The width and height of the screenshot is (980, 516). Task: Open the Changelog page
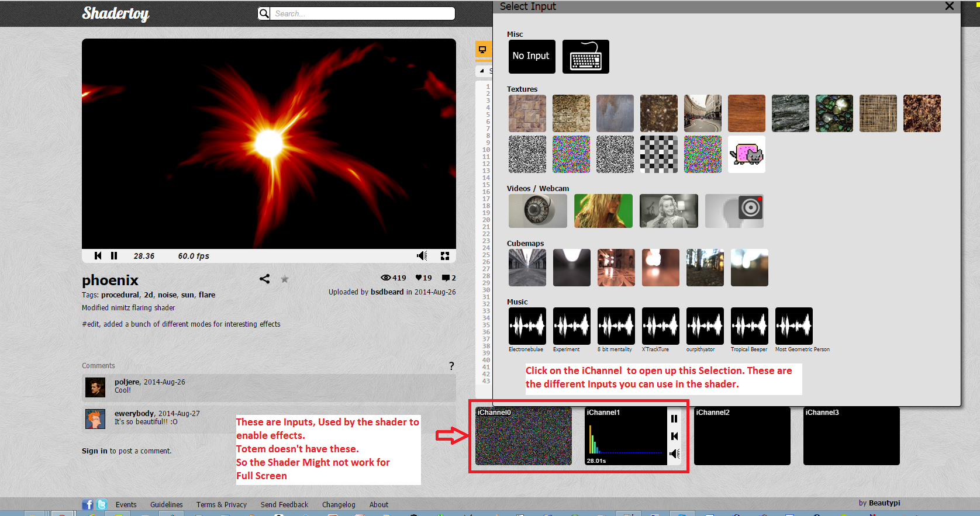coord(339,504)
